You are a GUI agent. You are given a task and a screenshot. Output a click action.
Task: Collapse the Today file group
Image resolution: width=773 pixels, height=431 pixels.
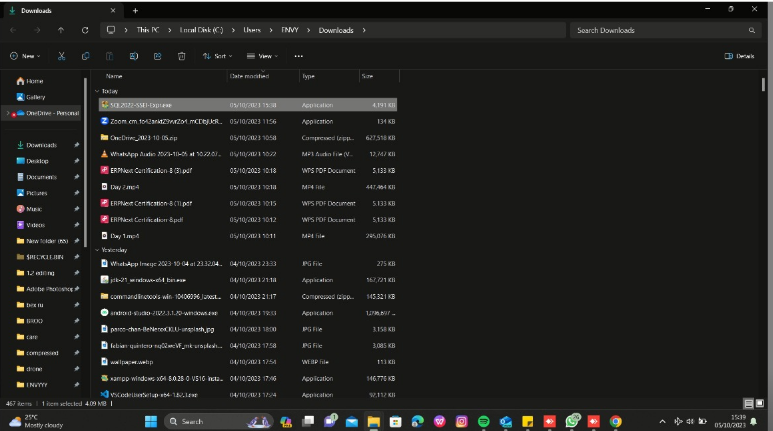point(97,90)
